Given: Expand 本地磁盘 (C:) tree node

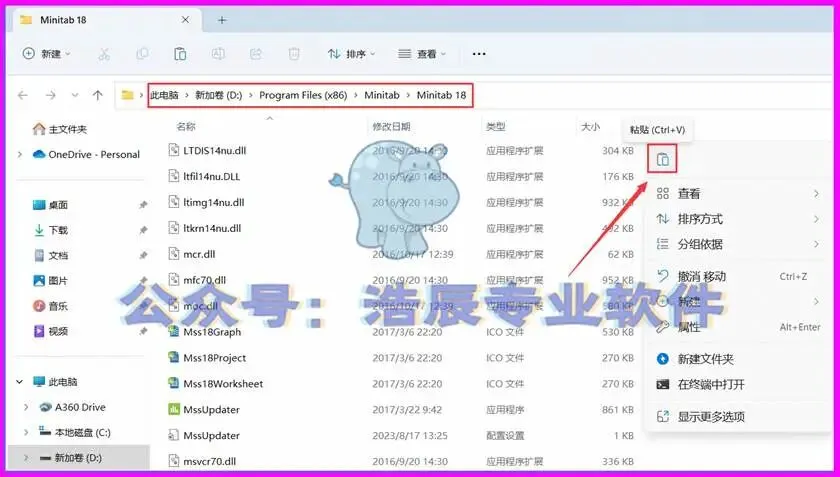Looking at the screenshot, I should (26, 433).
